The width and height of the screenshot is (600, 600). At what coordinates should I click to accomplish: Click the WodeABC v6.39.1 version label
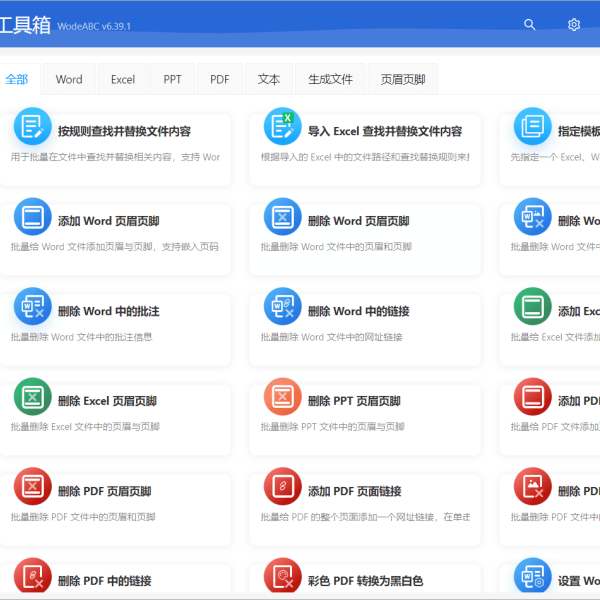(x=94, y=26)
